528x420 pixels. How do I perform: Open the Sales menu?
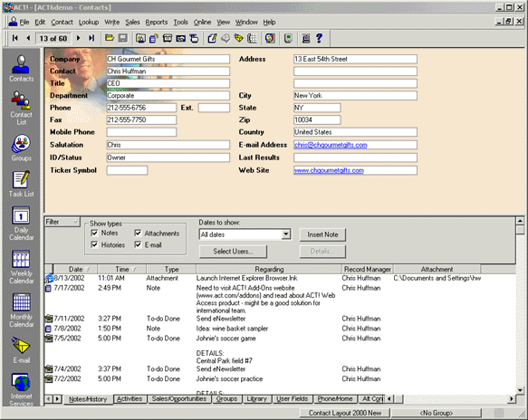tap(132, 23)
